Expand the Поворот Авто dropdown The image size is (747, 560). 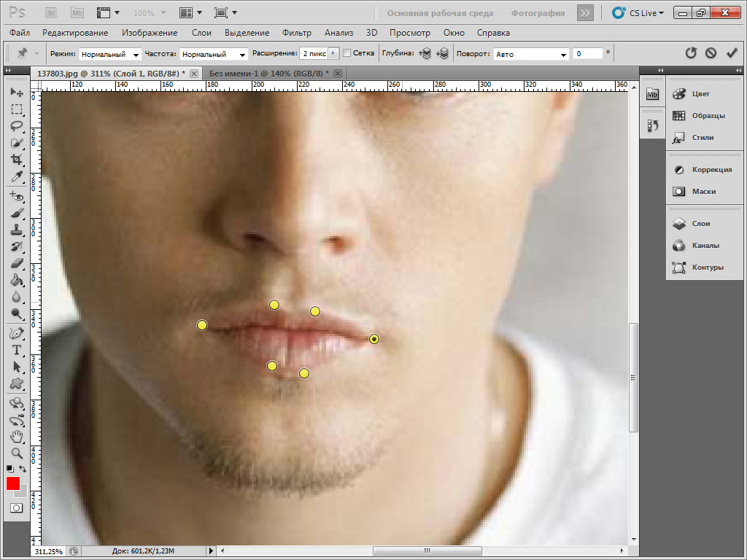click(531, 54)
